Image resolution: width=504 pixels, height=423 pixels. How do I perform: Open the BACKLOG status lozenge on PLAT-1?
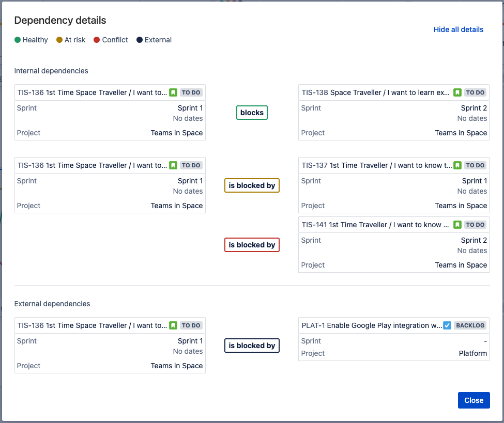pos(470,325)
